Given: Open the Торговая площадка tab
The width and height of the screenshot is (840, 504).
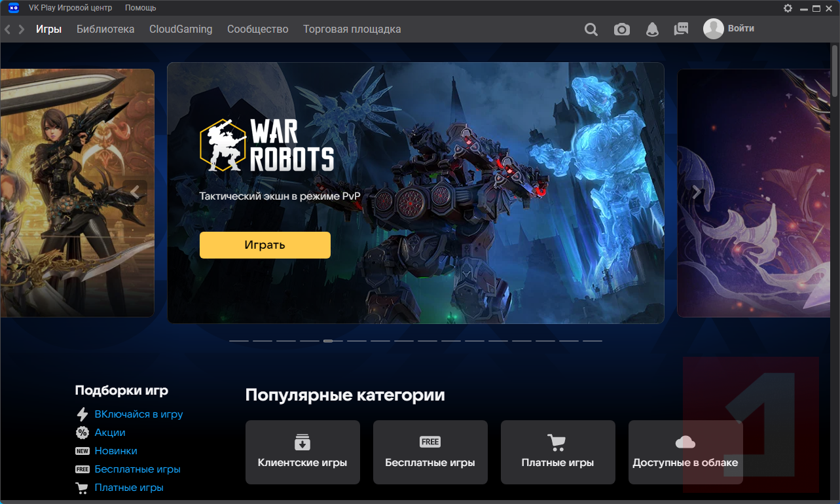Looking at the screenshot, I should (352, 29).
